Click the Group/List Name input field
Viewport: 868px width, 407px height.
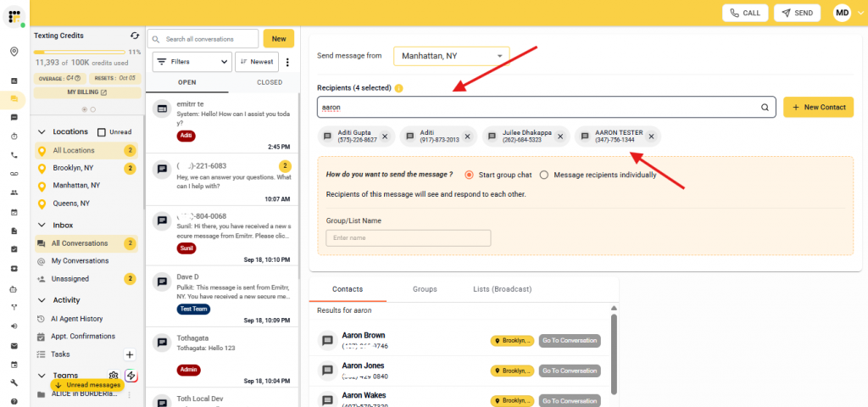[408, 238]
